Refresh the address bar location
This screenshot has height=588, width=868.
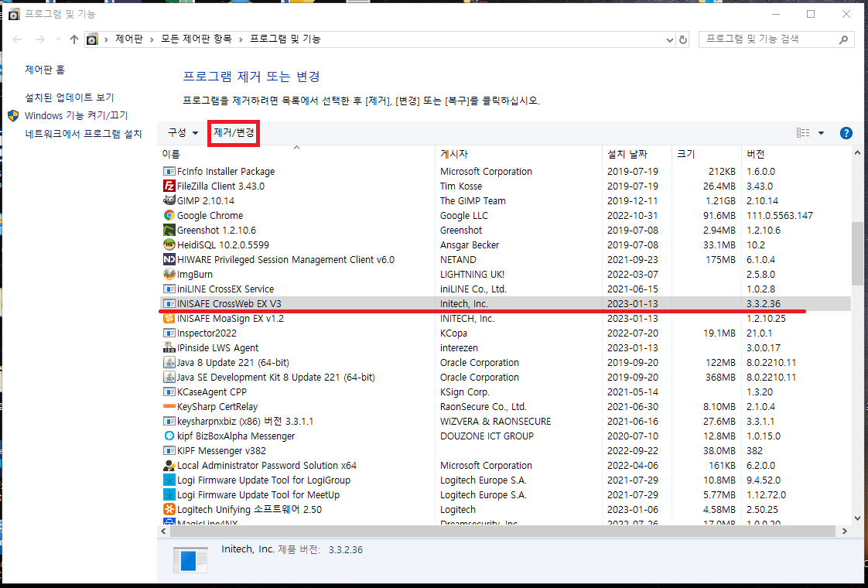683,39
